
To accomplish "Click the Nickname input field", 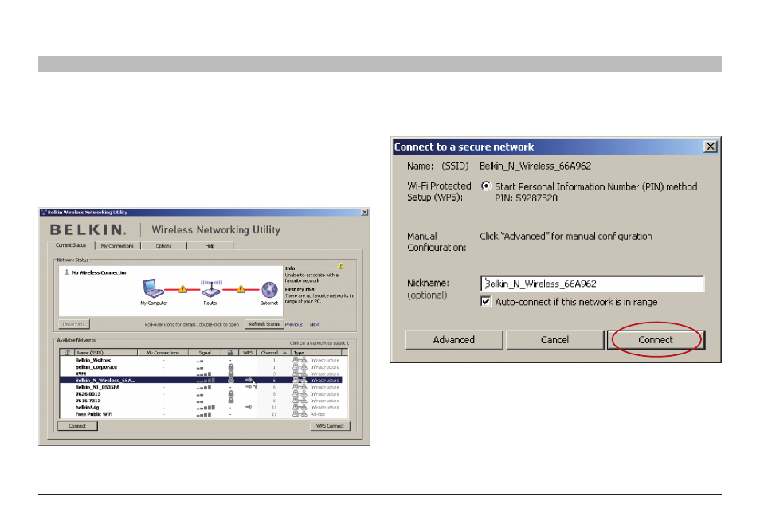I will click(x=592, y=284).
